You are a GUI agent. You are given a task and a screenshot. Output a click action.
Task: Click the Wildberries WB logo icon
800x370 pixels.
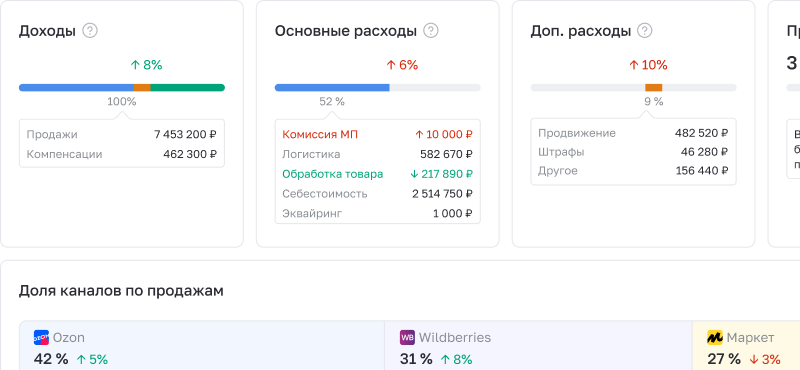point(408,337)
